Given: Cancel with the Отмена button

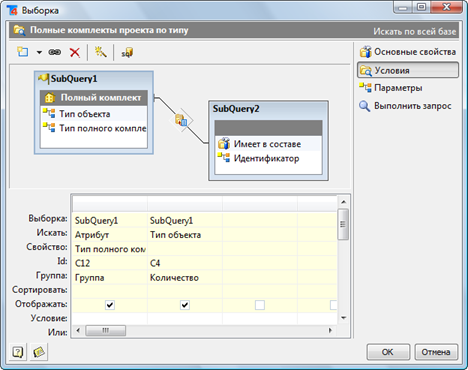Looking at the screenshot, I should tap(436, 352).
